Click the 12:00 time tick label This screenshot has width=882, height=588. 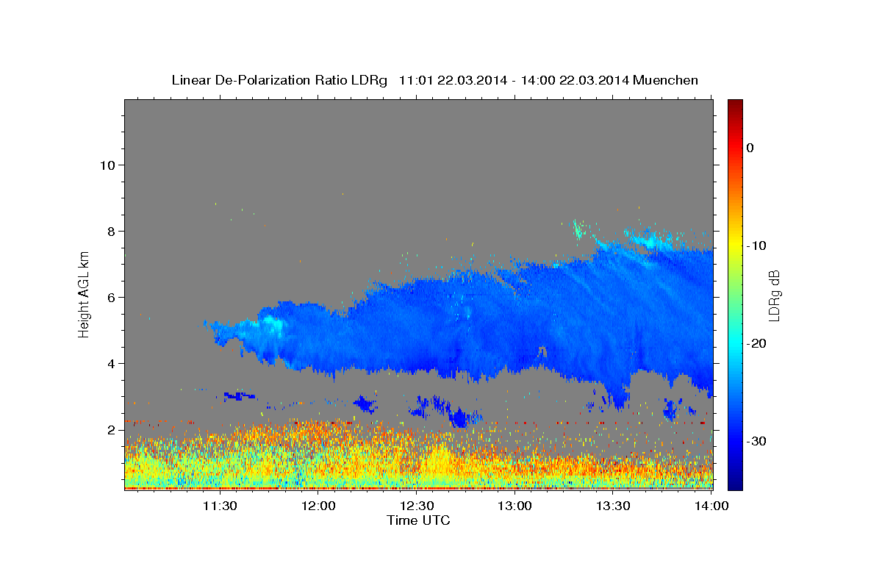[318, 506]
